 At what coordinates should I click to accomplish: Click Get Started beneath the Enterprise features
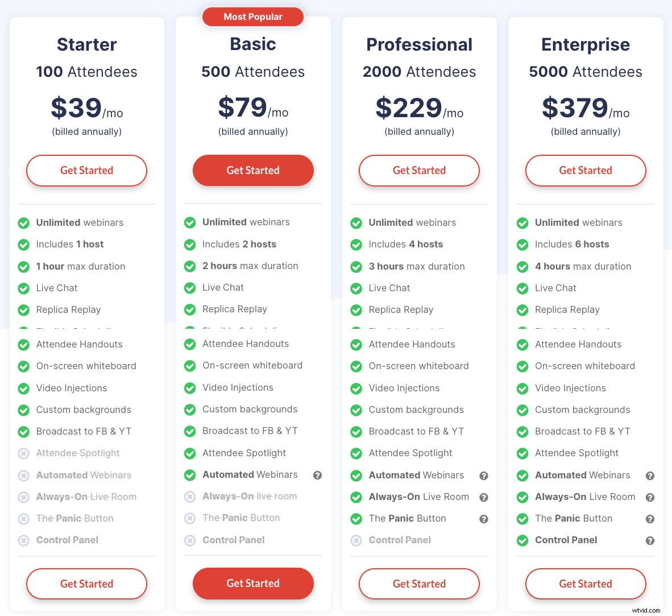point(585,584)
